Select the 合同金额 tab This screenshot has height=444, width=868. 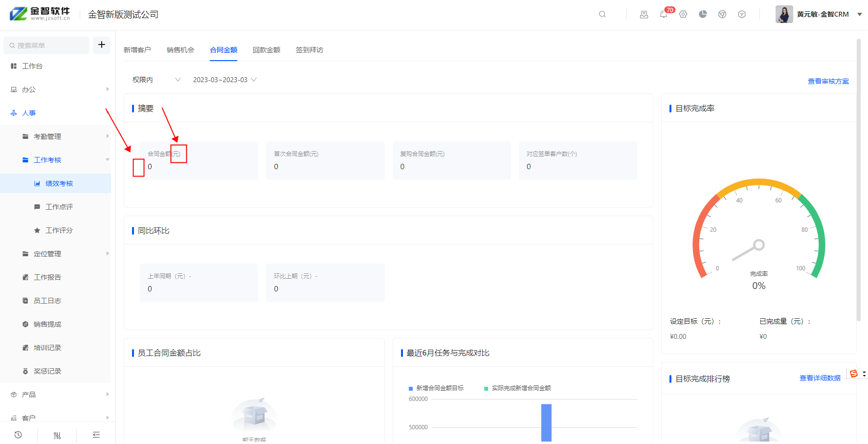pos(223,50)
